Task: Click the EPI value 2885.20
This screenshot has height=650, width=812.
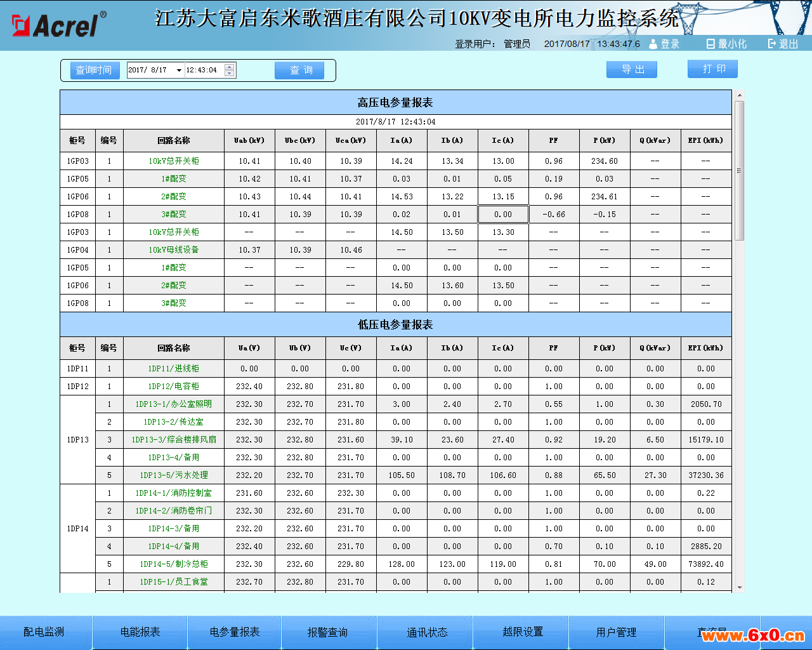Action: [706, 547]
